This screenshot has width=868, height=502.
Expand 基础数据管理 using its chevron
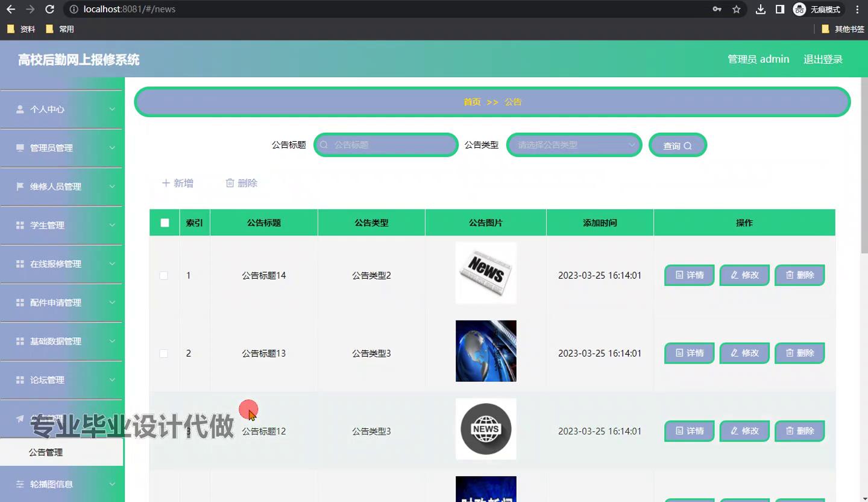point(112,341)
